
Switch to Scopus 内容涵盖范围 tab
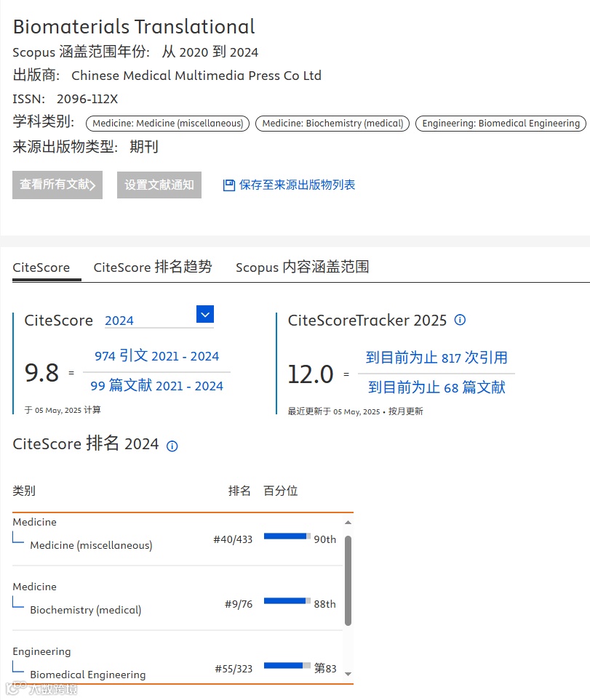[303, 267]
